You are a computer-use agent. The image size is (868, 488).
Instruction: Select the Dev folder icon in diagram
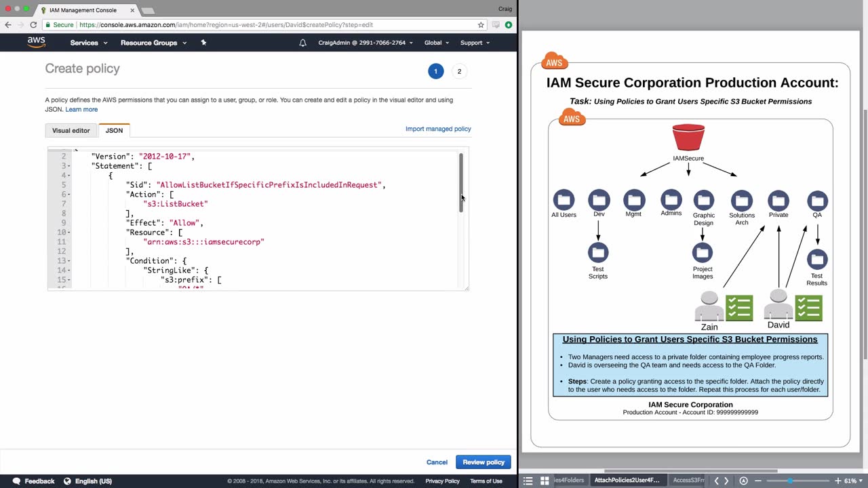(599, 200)
